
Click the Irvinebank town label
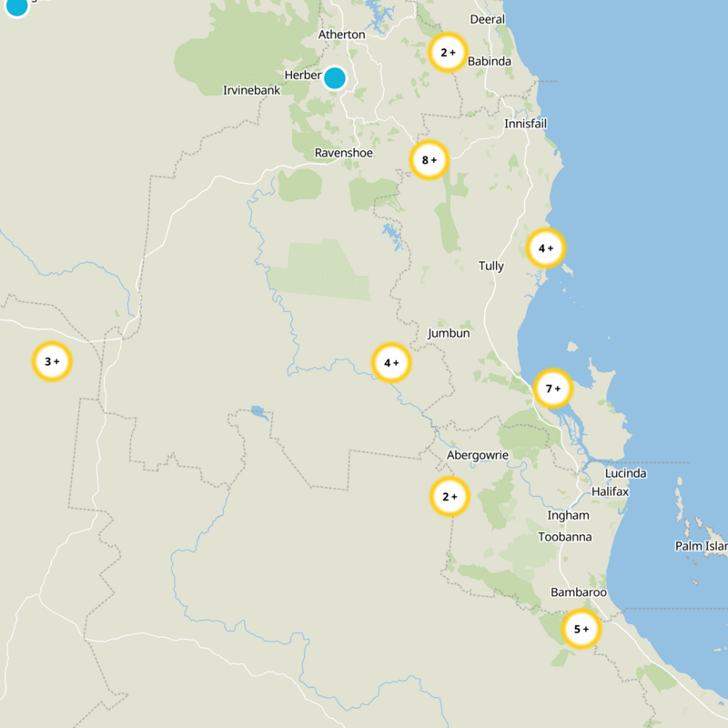click(252, 90)
